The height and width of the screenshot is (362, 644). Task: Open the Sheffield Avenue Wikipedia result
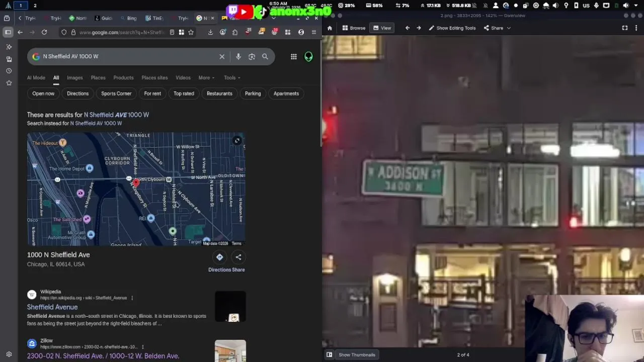pos(52,307)
